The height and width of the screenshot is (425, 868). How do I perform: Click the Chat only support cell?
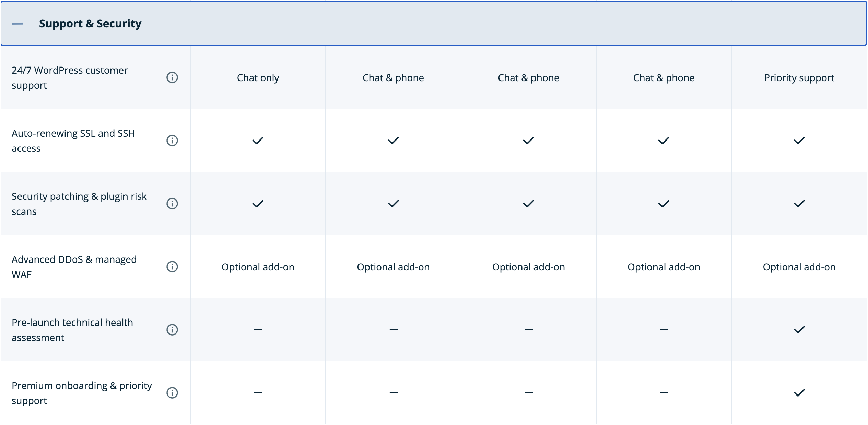[258, 78]
